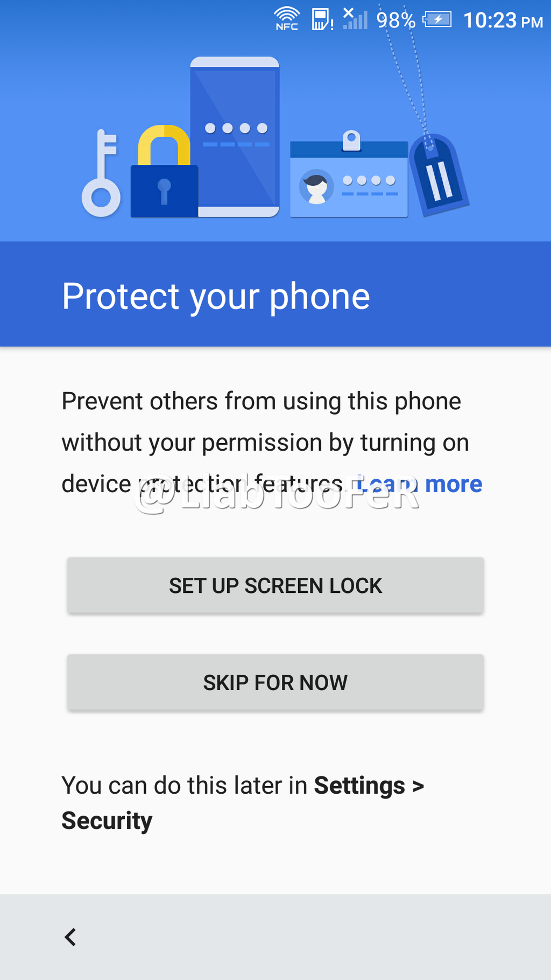
Task: Tap the SKIP FOR NOW button
Action: click(275, 682)
